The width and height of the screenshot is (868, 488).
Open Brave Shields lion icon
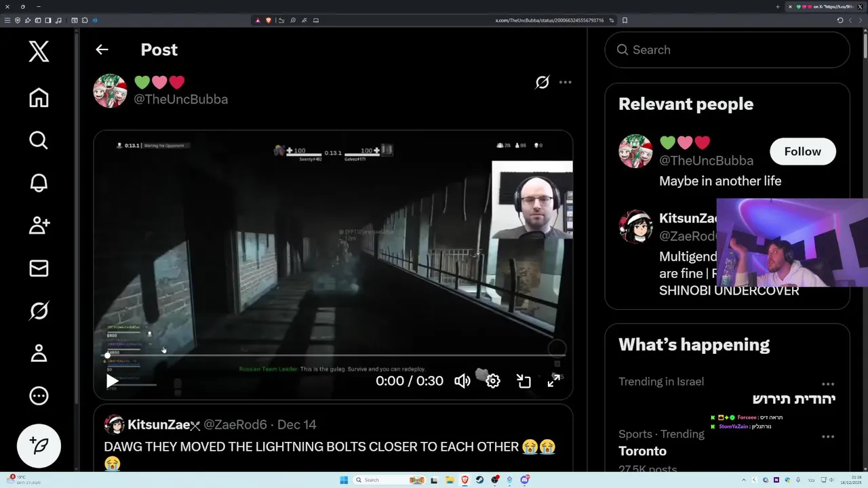click(x=269, y=20)
